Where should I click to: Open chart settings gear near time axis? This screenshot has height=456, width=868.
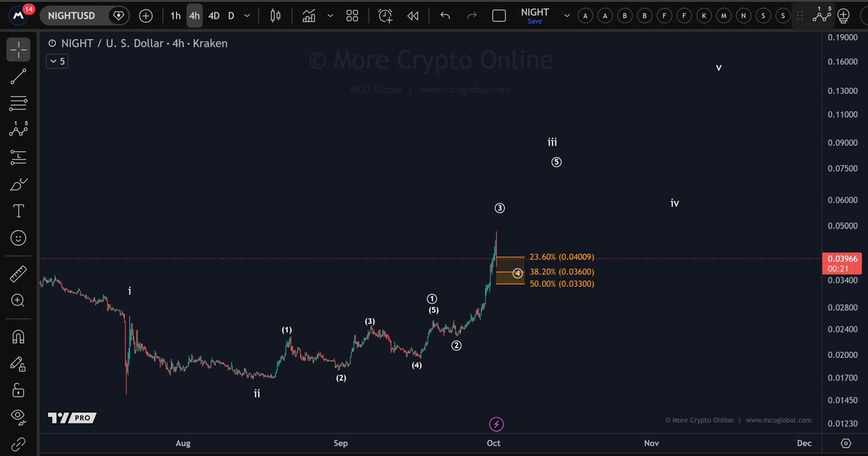[x=846, y=443]
